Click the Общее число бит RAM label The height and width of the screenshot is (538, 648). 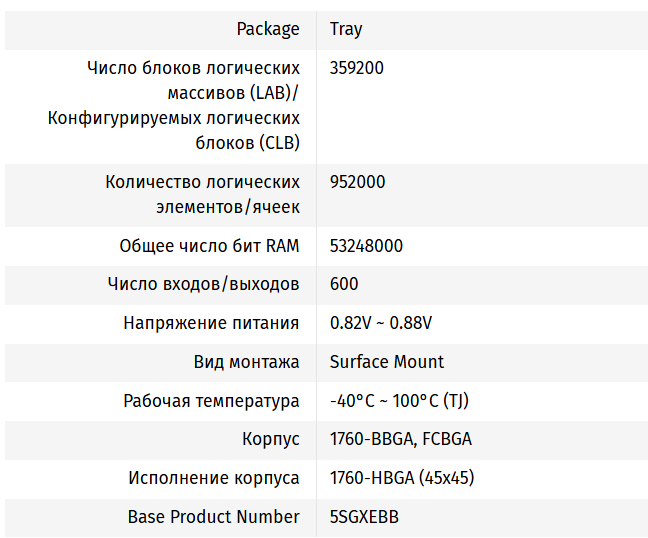[209, 246]
